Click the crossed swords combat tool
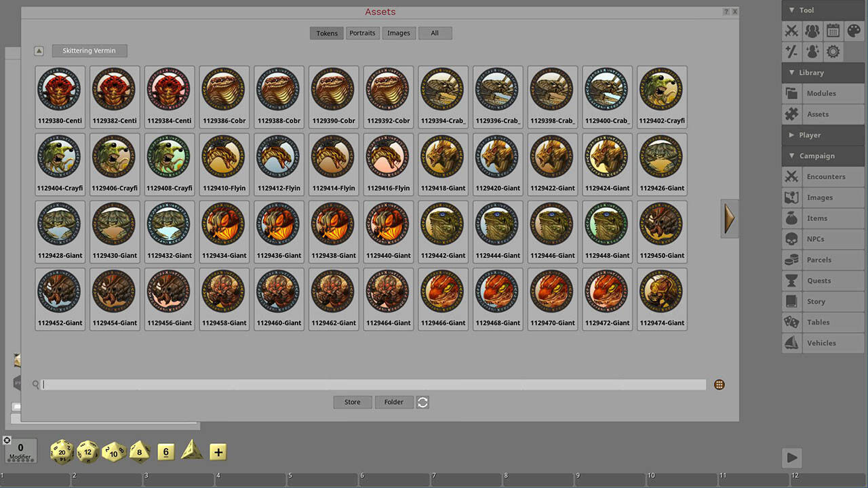 (x=791, y=30)
